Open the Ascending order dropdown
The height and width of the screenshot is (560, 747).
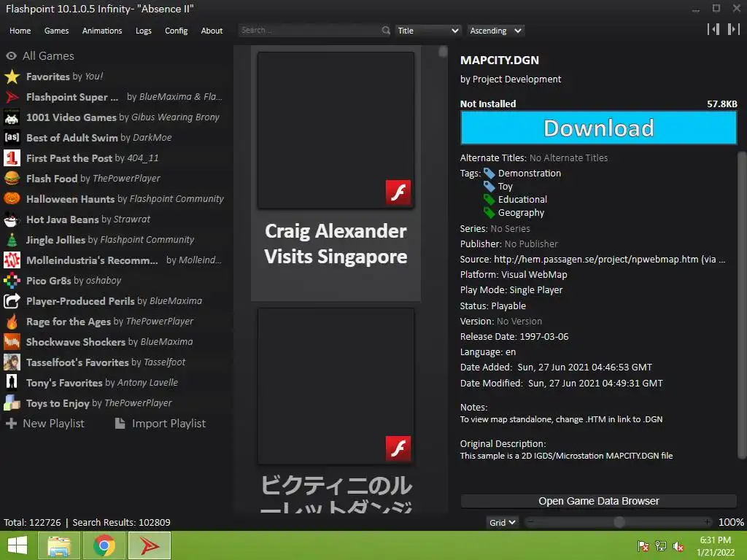point(495,31)
